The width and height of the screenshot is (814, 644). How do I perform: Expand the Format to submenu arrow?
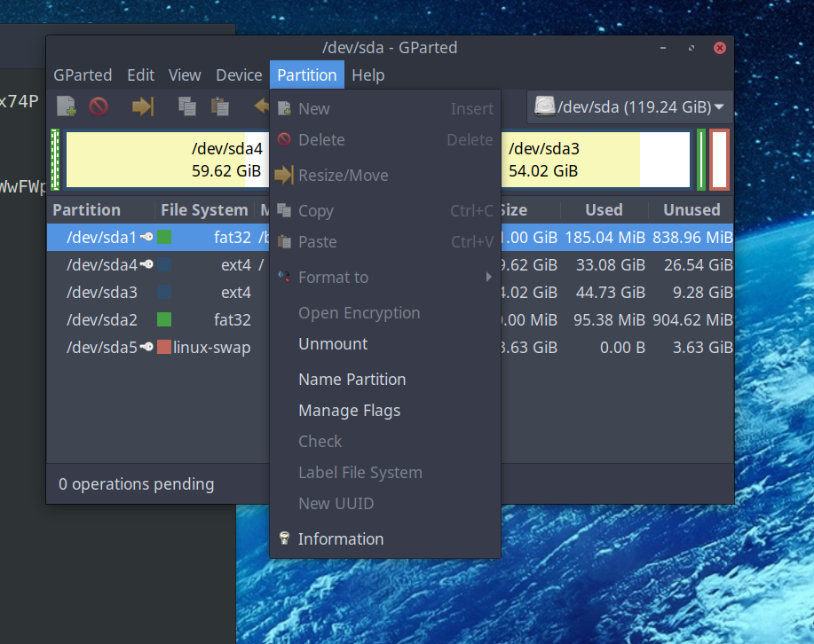point(488,277)
